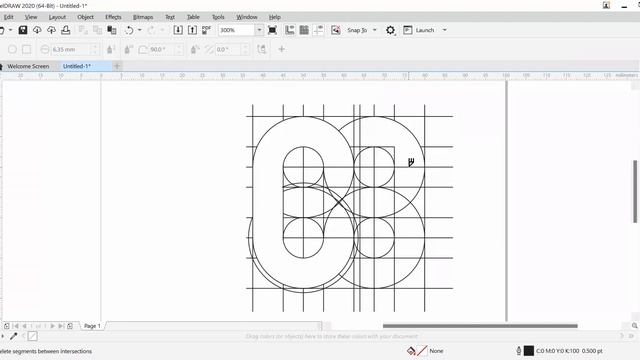Screen dimensions: 640x360
Task: Click the None fill swatch in status bar
Action: [422, 351]
